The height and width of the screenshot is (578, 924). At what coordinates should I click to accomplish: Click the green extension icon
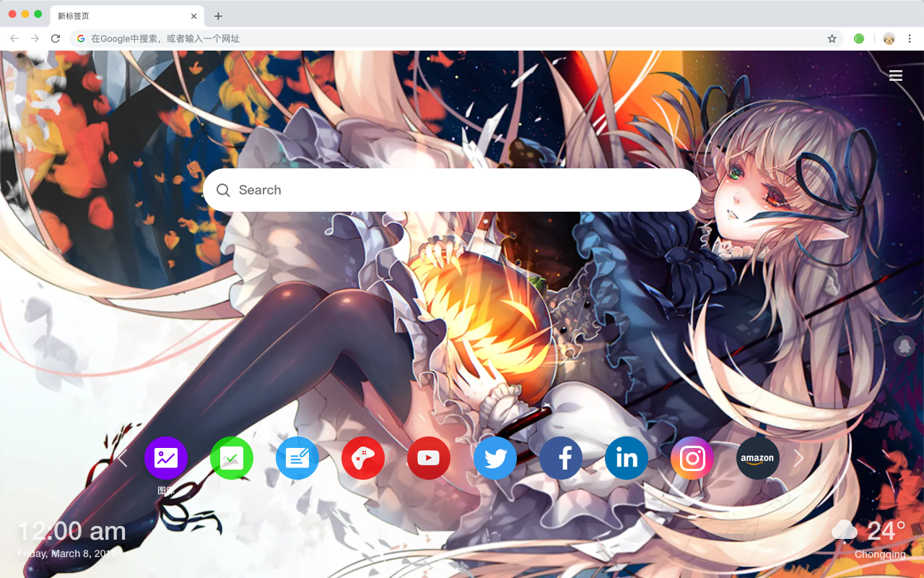click(x=859, y=38)
